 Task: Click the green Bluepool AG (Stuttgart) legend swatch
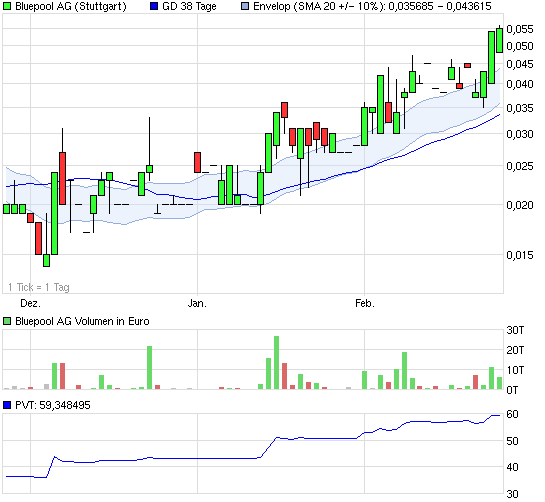point(7,6)
